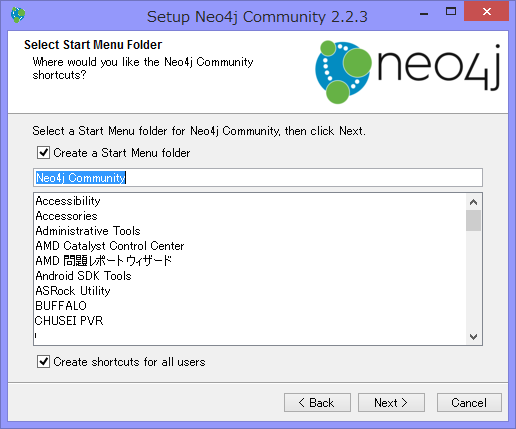516x429 pixels.
Task: Maximize the Setup Neo4j window
Action: (451, 12)
